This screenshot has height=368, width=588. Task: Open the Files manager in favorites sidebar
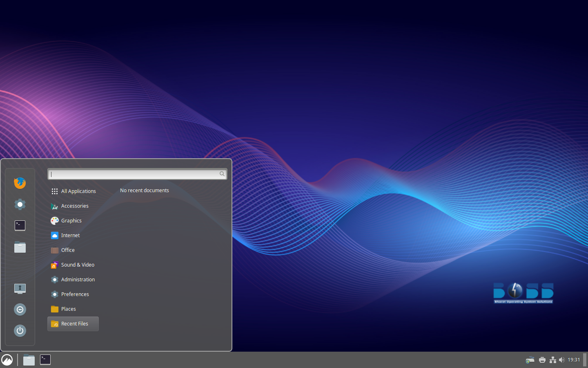(x=20, y=247)
